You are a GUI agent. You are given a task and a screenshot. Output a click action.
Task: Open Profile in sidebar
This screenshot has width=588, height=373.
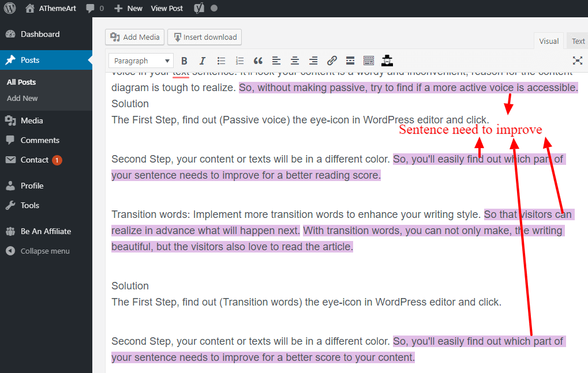(32, 186)
